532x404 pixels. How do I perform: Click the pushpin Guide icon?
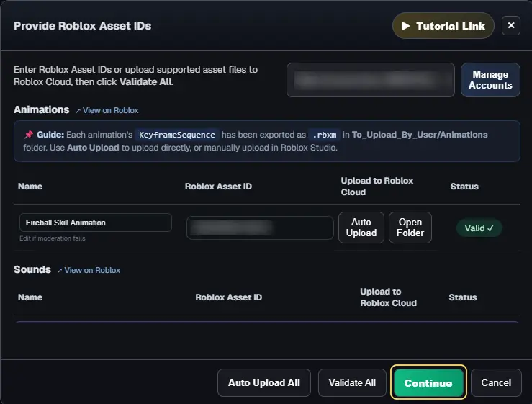click(29, 135)
